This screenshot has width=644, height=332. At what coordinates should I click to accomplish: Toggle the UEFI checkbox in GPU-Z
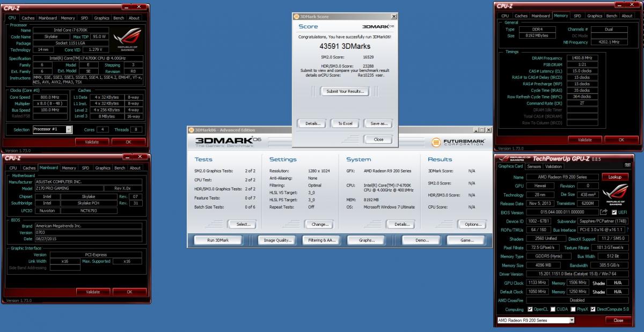614,212
